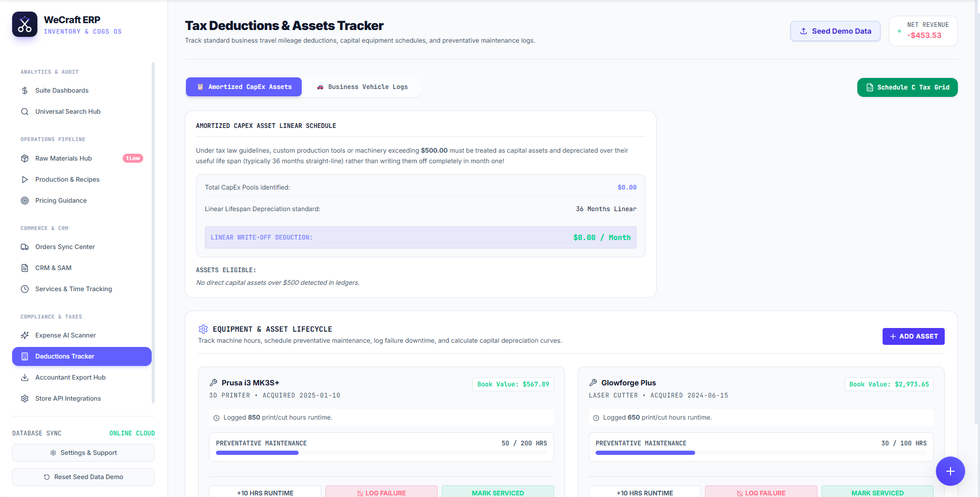Screen dimensions: 980x497
Task: Click the car icon in Business Vehicle Logs tab
Action: click(x=320, y=87)
